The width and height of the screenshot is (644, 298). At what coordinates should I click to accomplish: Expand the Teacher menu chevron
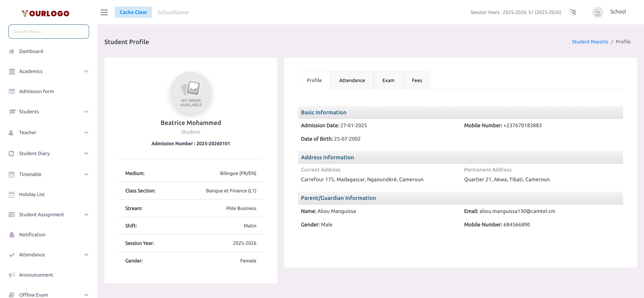[x=86, y=132]
